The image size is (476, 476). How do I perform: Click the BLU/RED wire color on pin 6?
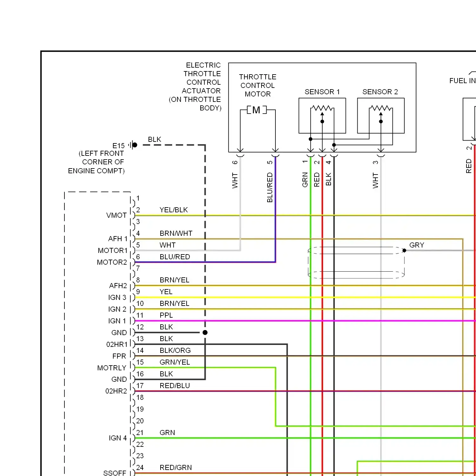coord(175,257)
